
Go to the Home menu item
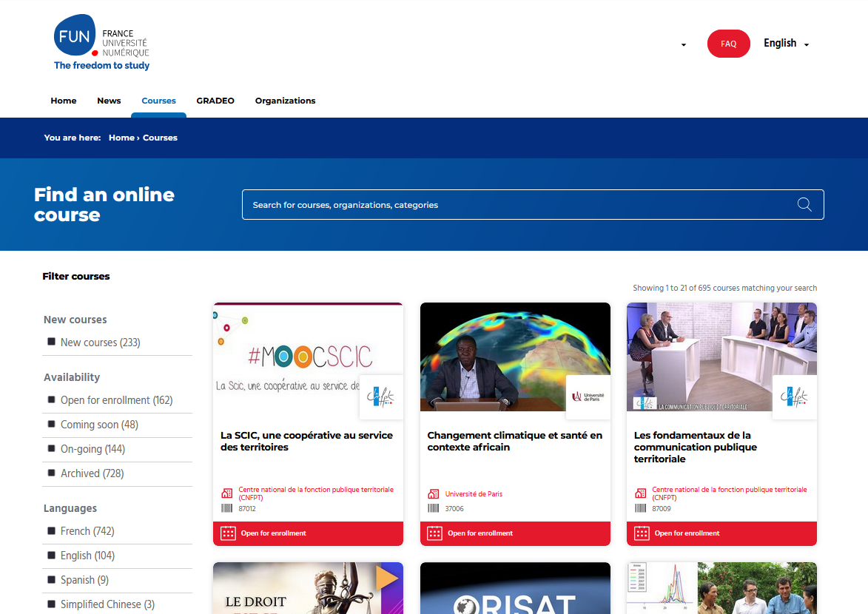(x=64, y=101)
